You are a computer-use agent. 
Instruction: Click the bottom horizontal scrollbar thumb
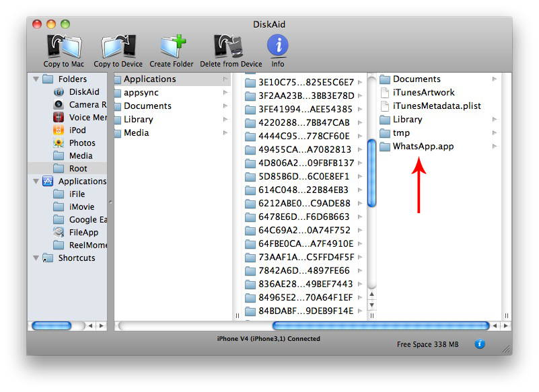pyautogui.click(x=380, y=326)
